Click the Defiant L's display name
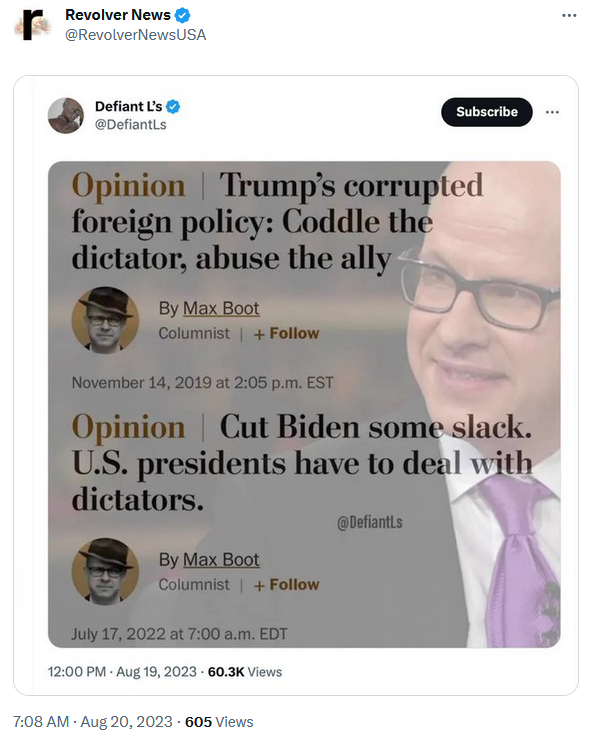This screenshot has height=744, width=594. click(129, 106)
